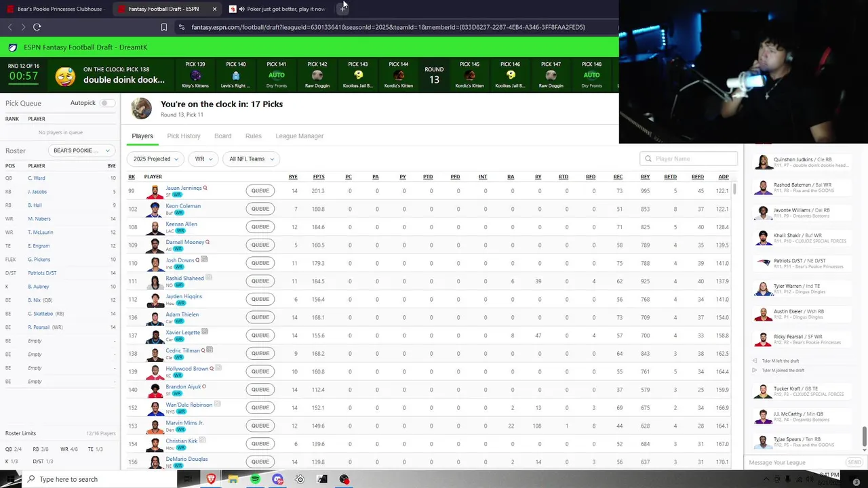Open news note icon next to Wan'Dale Robinson

click(217, 404)
